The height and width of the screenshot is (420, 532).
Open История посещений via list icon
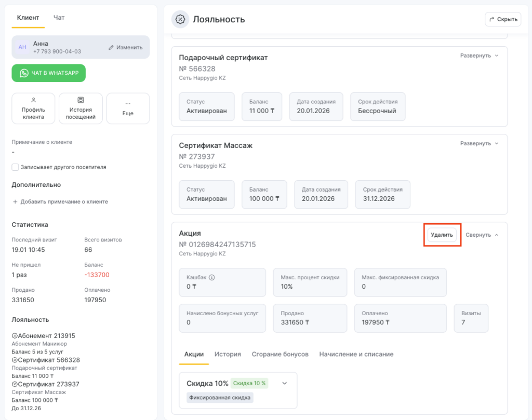click(x=81, y=100)
